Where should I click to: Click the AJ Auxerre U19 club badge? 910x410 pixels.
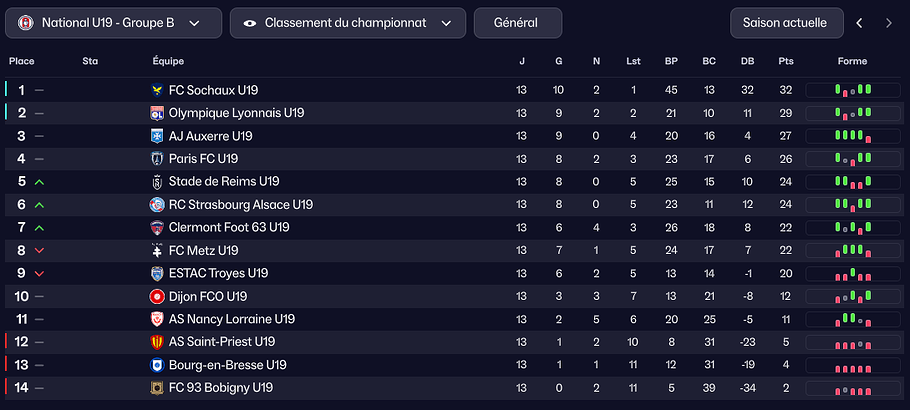(157, 136)
